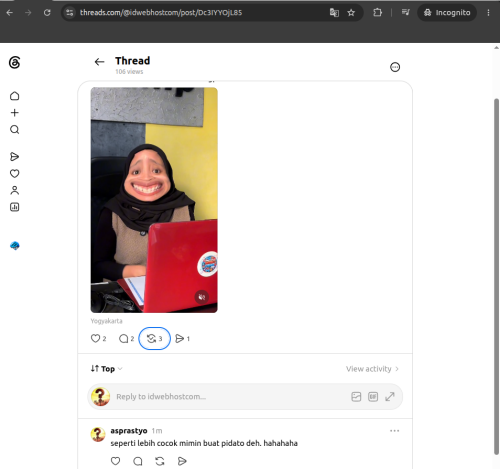Open site information icon in address bar
Screen dimensions: 500x469
(x=70, y=13)
